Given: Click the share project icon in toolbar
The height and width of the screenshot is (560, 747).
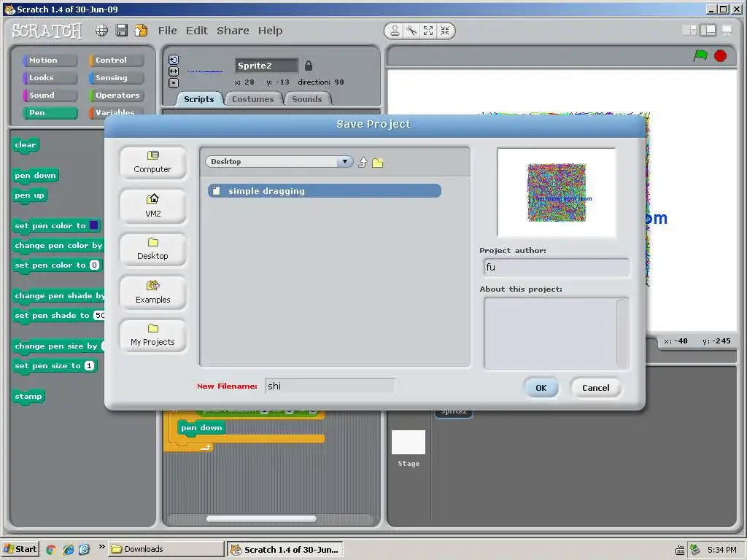Looking at the screenshot, I should click(x=141, y=31).
